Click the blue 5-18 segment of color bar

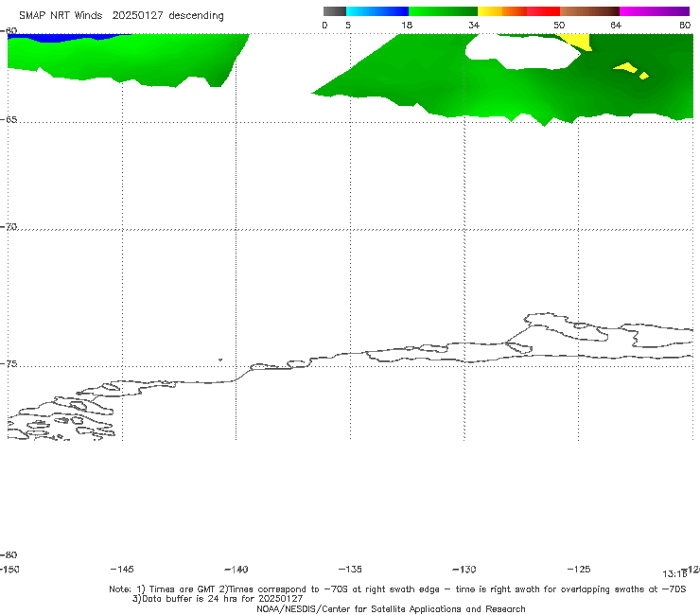coord(377,11)
